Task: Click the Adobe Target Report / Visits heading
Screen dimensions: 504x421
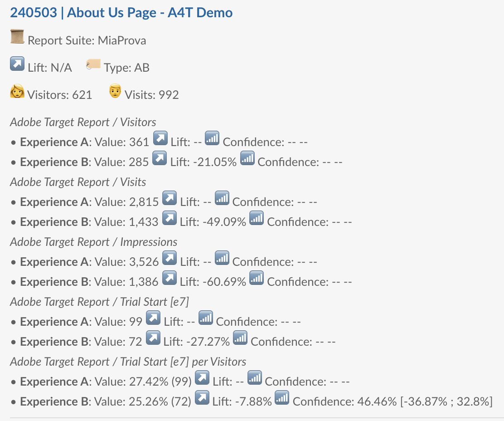Action: tap(78, 182)
